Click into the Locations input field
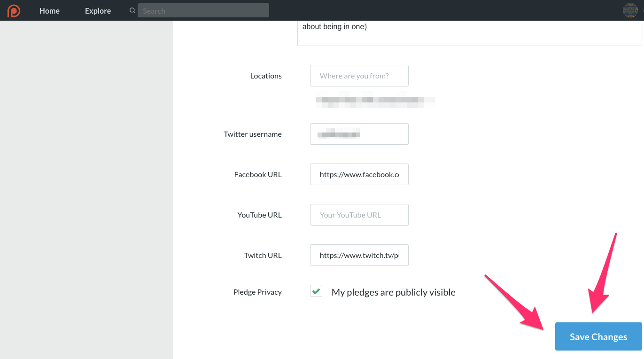Screen dimensions: 644x359 [359, 76]
